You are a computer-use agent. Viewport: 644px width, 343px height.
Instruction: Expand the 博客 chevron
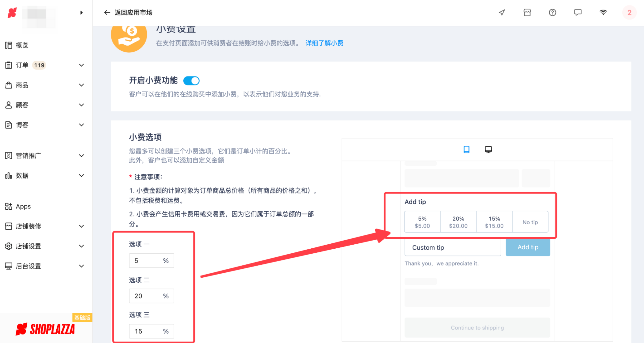pyautogui.click(x=81, y=125)
